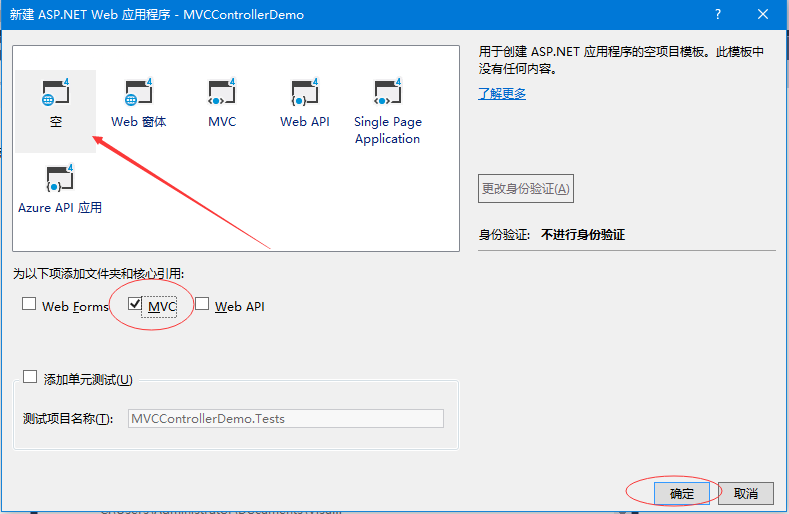Click the help question mark in title bar
The image size is (789, 514).
pos(717,15)
